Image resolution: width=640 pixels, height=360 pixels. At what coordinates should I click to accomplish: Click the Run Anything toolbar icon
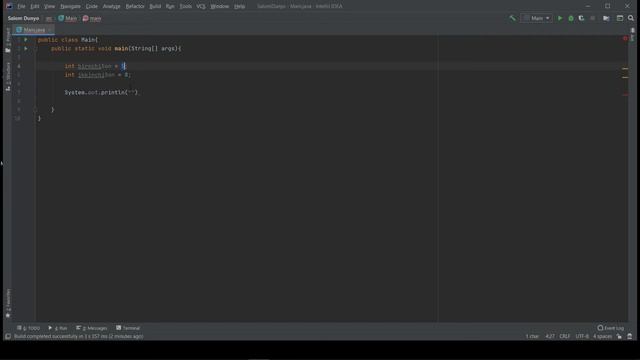620,18
